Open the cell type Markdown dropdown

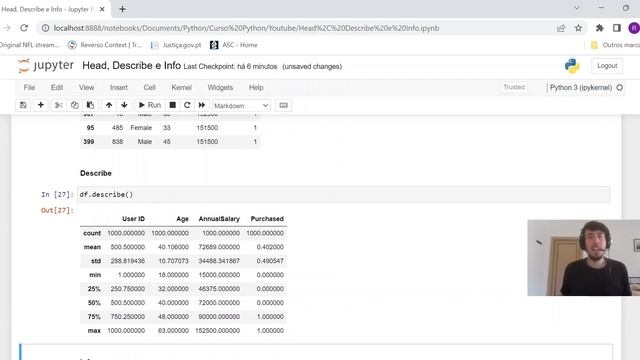[x=241, y=106]
